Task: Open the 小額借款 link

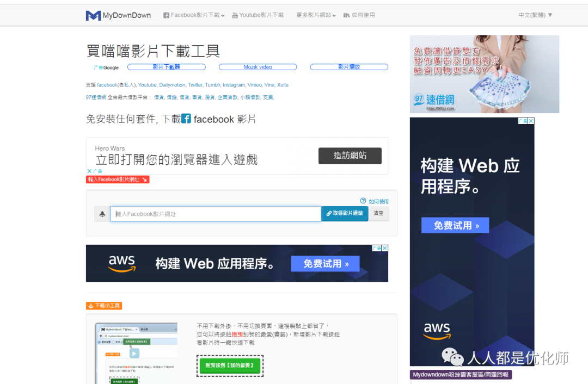Action: pos(250,97)
